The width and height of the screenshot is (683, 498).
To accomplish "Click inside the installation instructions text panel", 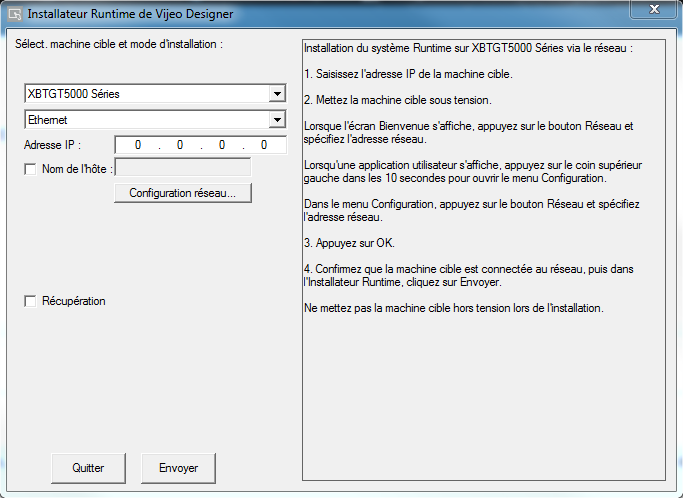I will tap(487, 380).
